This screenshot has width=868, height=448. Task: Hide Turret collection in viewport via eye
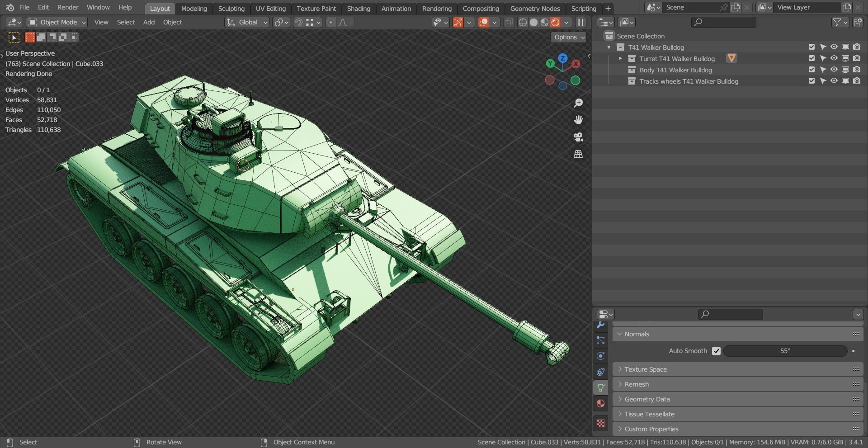834,58
